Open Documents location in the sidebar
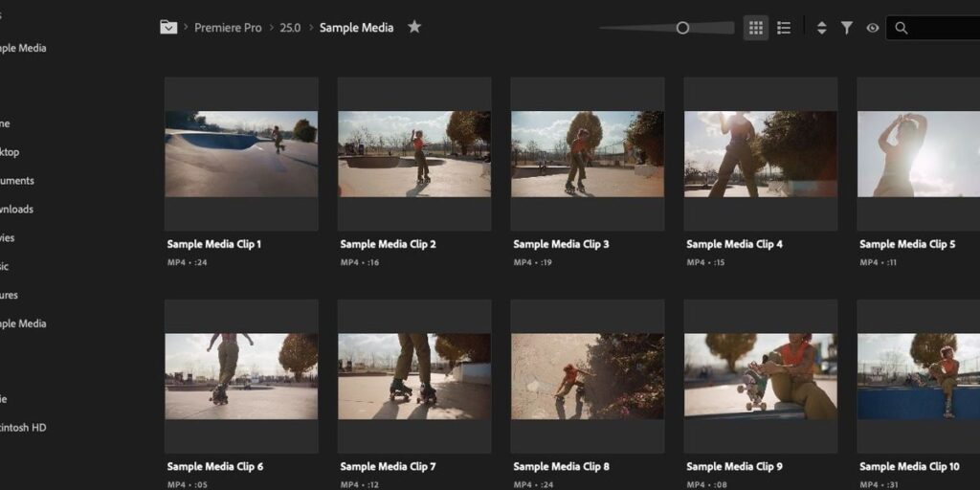The height and width of the screenshot is (490, 980). (17, 181)
